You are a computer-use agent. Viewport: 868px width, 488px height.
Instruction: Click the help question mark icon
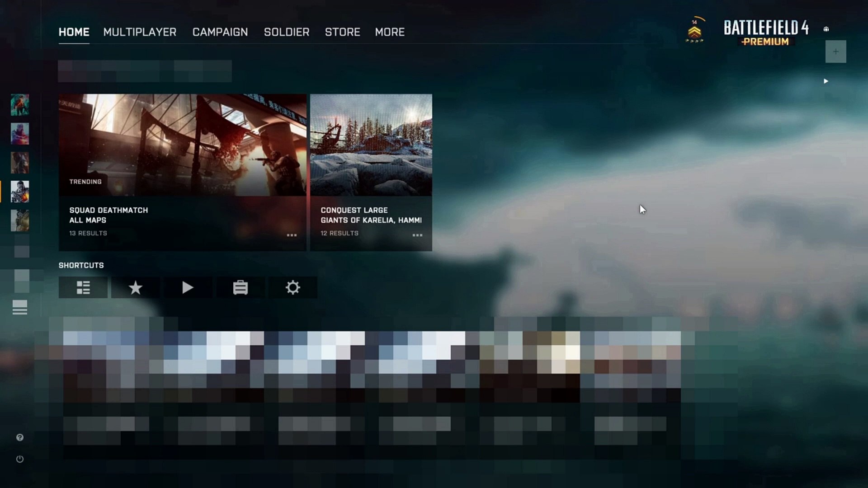coord(20,437)
